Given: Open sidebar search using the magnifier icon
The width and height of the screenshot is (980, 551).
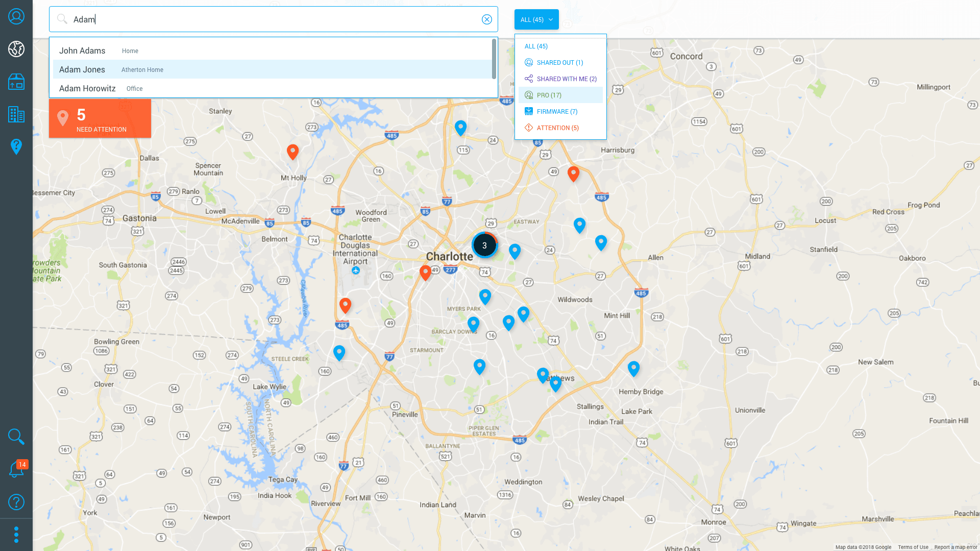Looking at the screenshot, I should (16, 437).
